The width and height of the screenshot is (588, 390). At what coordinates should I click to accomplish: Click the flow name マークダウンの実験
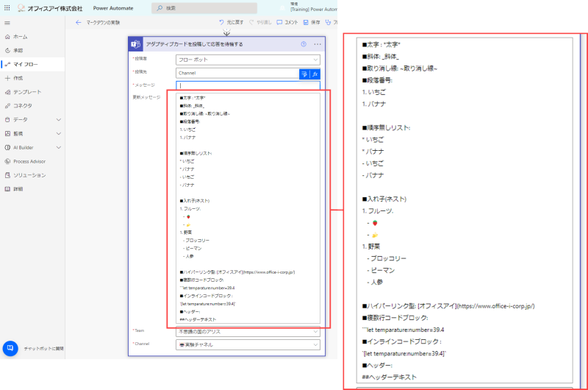(103, 23)
